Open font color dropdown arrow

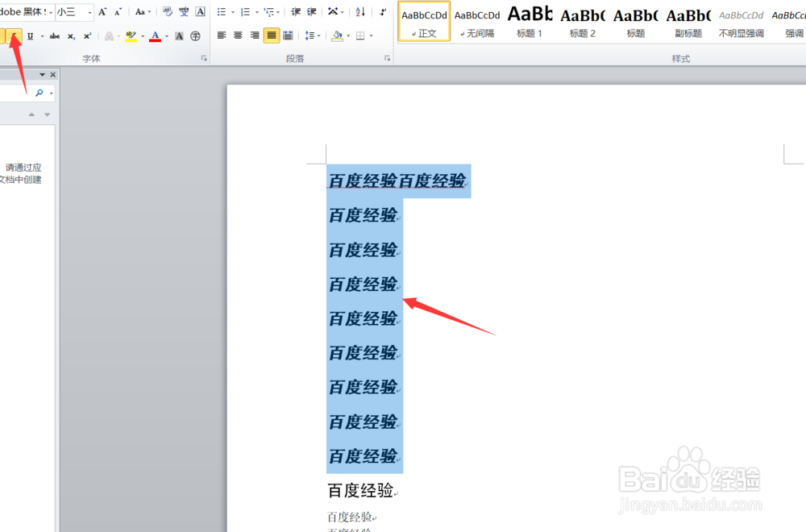coord(167,36)
